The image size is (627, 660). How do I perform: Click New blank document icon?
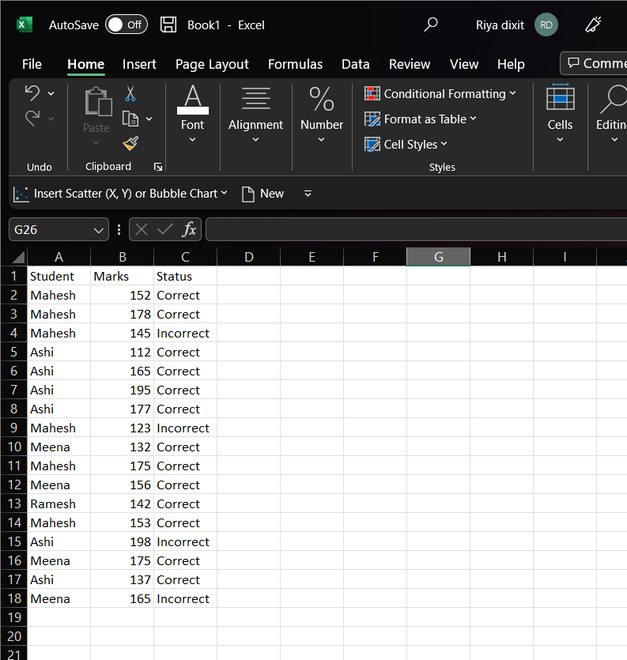click(249, 194)
